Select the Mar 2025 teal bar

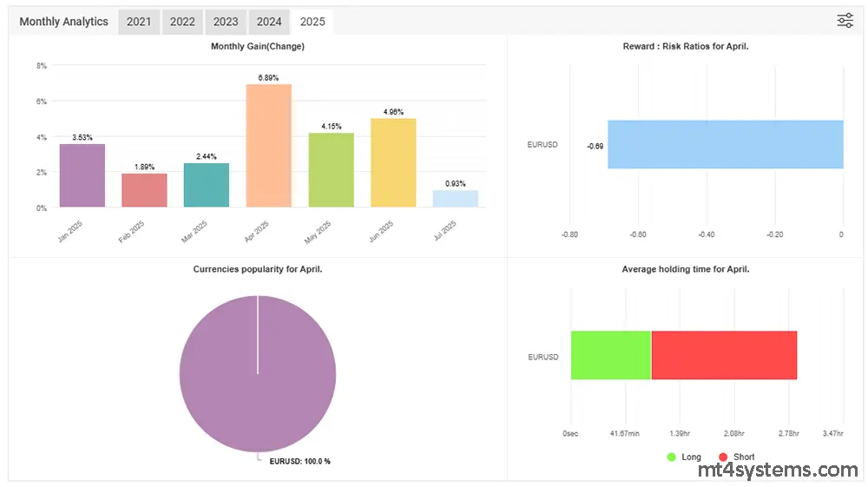point(207,185)
